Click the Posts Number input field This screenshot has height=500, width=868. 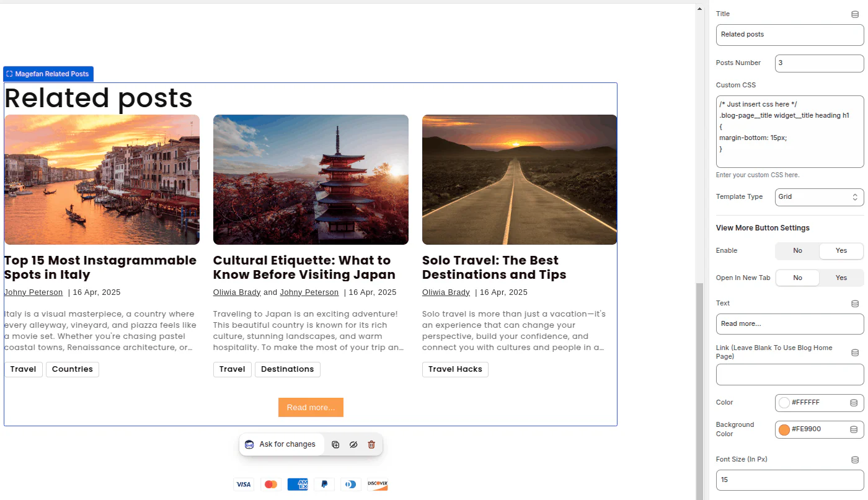pyautogui.click(x=819, y=63)
